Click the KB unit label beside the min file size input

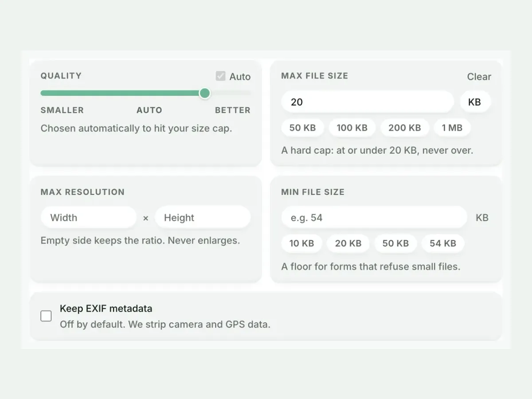pyautogui.click(x=482, y=218)
